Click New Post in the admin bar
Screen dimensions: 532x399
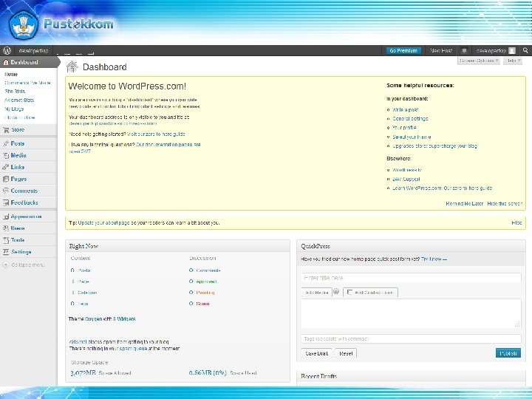pyautogui.click(x=441, y=50)
